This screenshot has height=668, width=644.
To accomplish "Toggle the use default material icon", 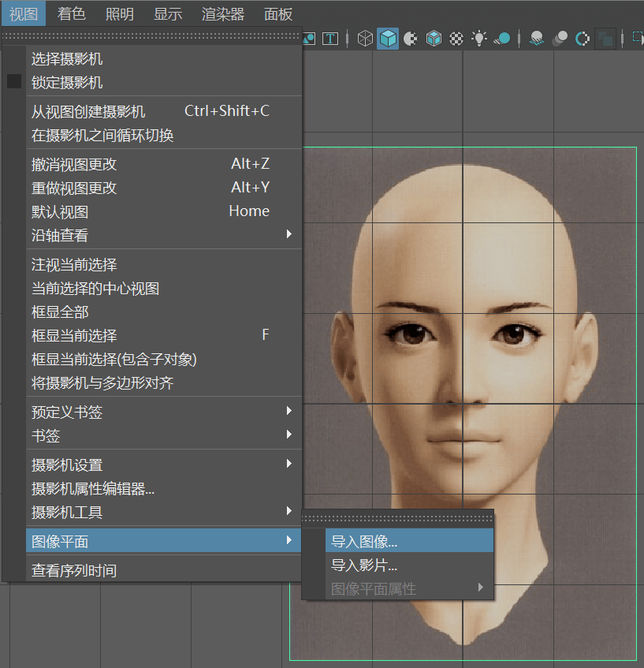I will click(x=411, y=39).
